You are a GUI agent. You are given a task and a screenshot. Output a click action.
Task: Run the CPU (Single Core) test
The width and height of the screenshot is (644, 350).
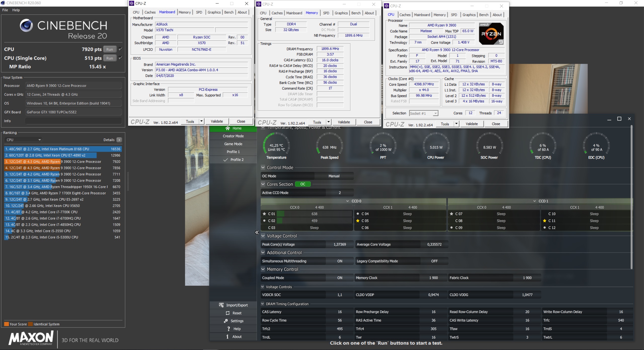(109, 58)
